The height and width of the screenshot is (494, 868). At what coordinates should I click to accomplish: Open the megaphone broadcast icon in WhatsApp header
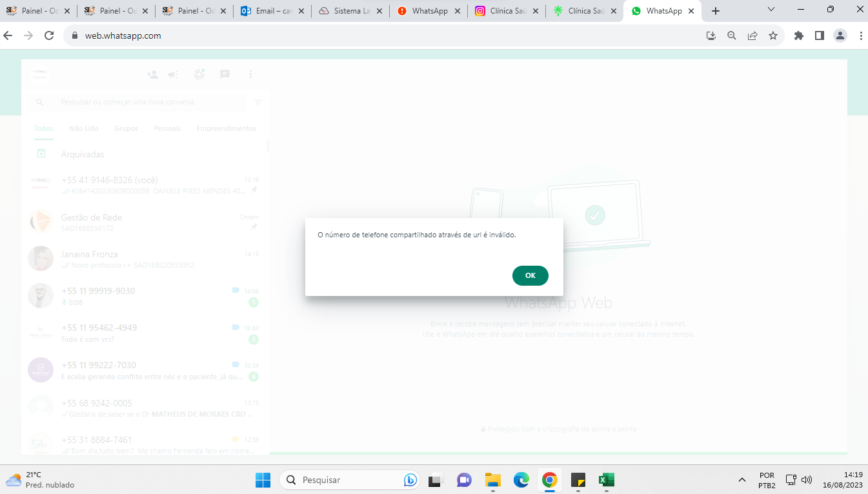point(173,74)
